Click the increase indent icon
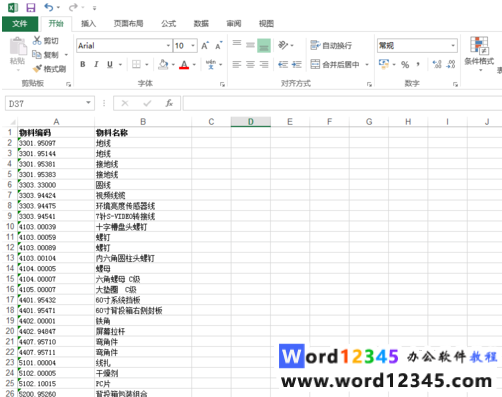 (x=296, y=64)
